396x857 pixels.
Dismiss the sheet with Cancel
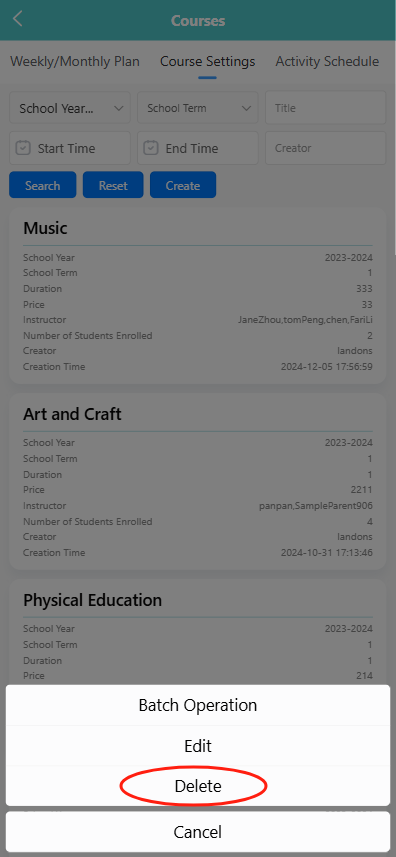coord(198,832)
